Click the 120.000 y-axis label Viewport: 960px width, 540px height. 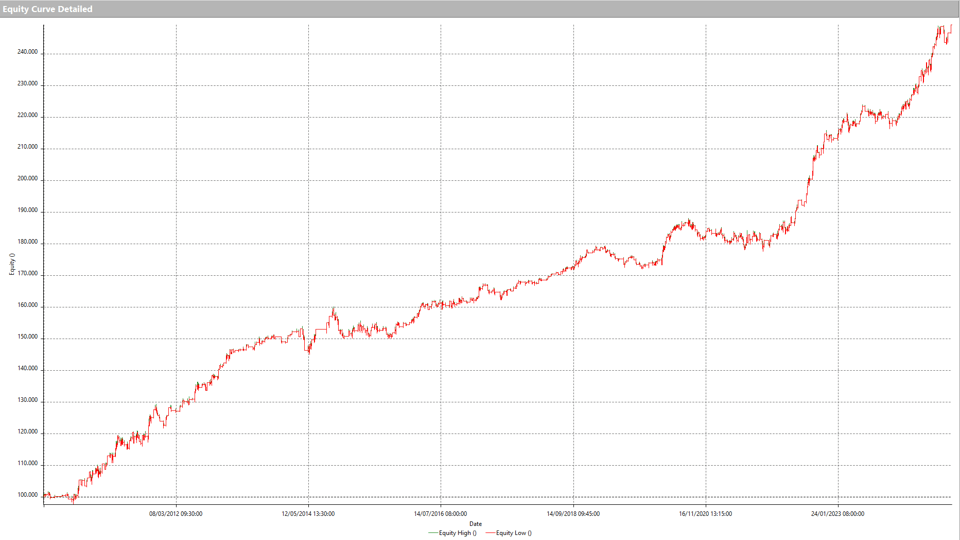pos(27,433)
